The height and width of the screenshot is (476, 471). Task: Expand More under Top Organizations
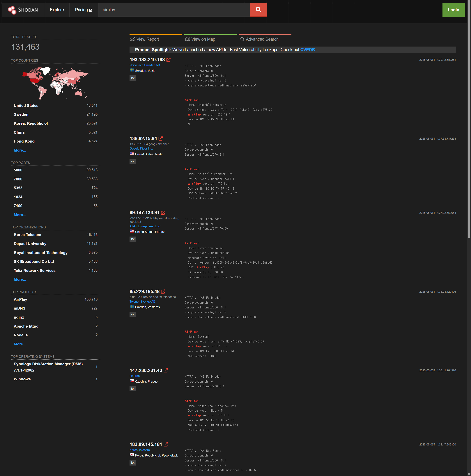tap(20, 279)
